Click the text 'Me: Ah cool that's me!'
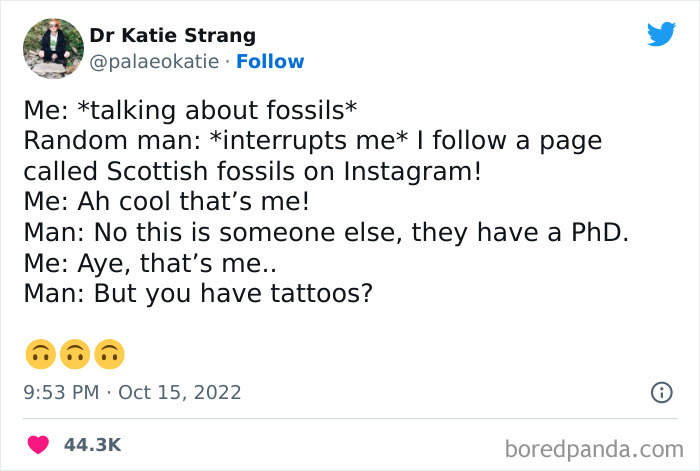 [x=166, y=202]
